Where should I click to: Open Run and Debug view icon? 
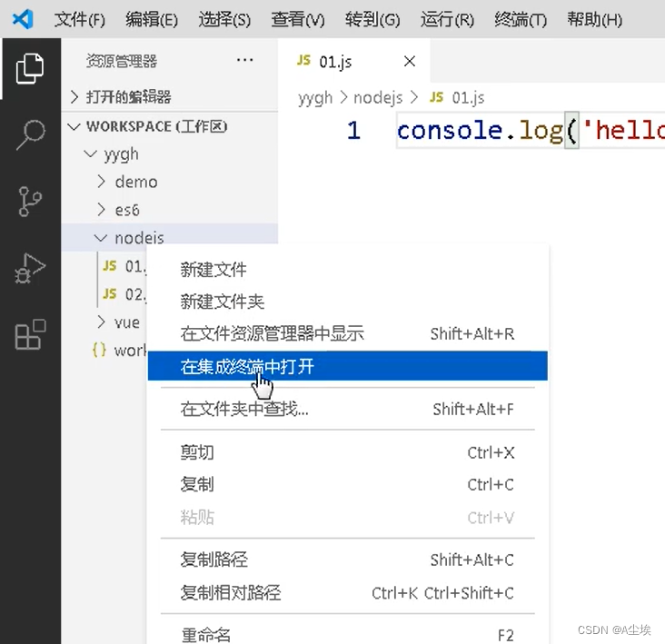[30, 268]
